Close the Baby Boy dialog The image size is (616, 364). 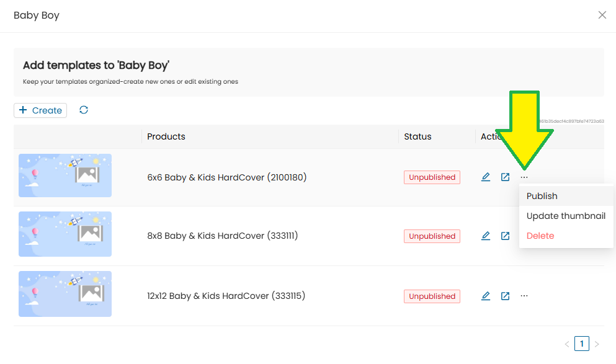coord(602,15)
